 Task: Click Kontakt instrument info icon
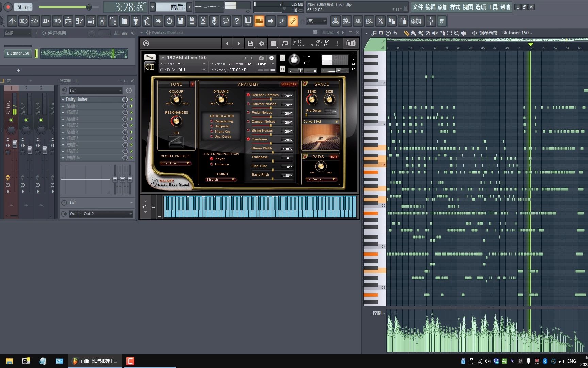click(271, 58)
